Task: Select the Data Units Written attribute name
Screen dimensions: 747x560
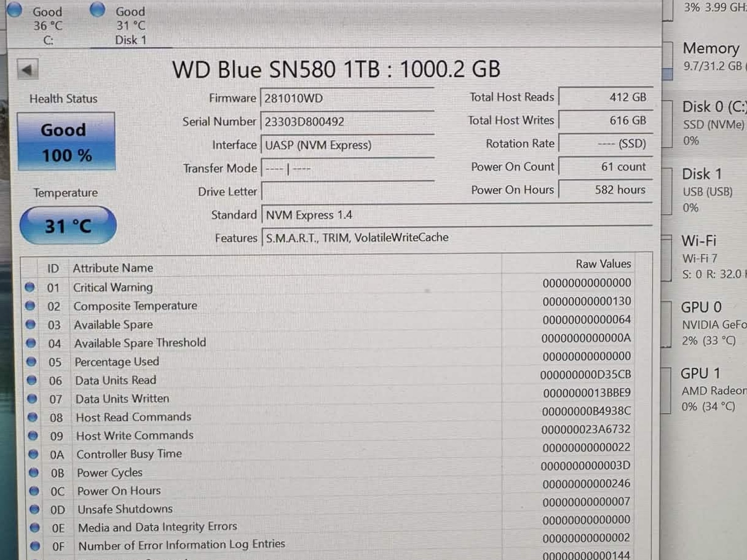Action: coord(122,398)
